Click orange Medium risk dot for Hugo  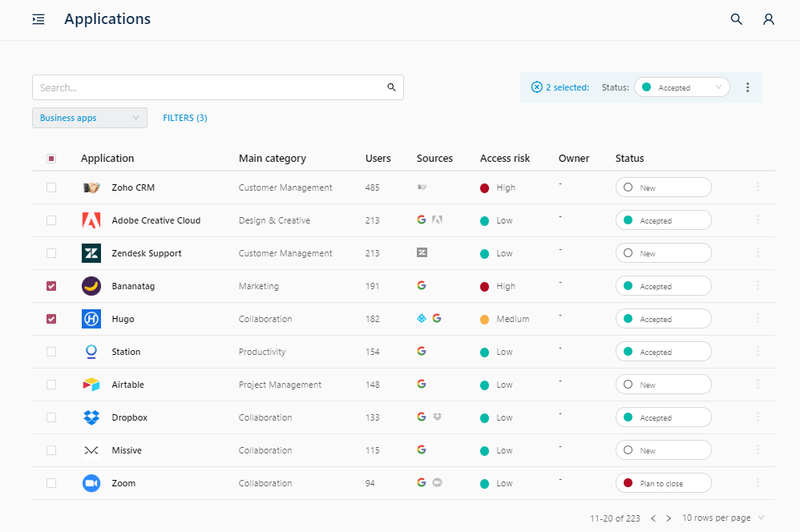[485, 320]
